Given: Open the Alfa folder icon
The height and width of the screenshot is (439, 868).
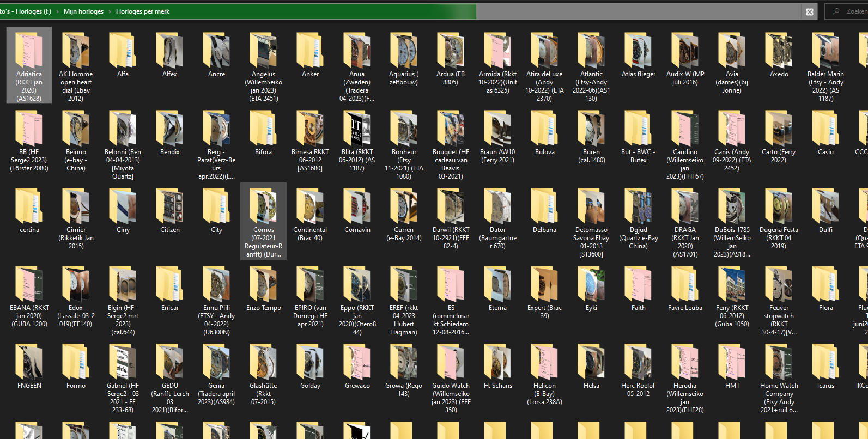Looking at the screenshot, I should (123, 50).
